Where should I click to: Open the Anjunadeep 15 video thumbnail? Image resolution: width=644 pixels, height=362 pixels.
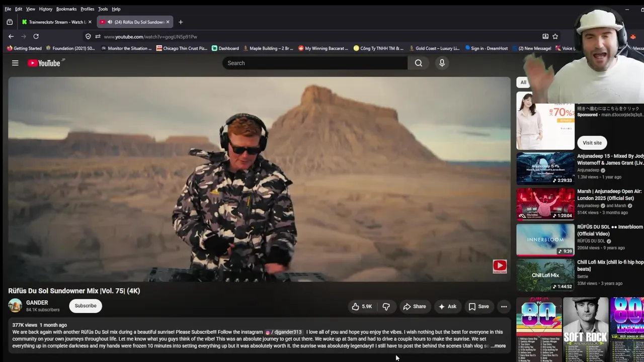[545, 169]
